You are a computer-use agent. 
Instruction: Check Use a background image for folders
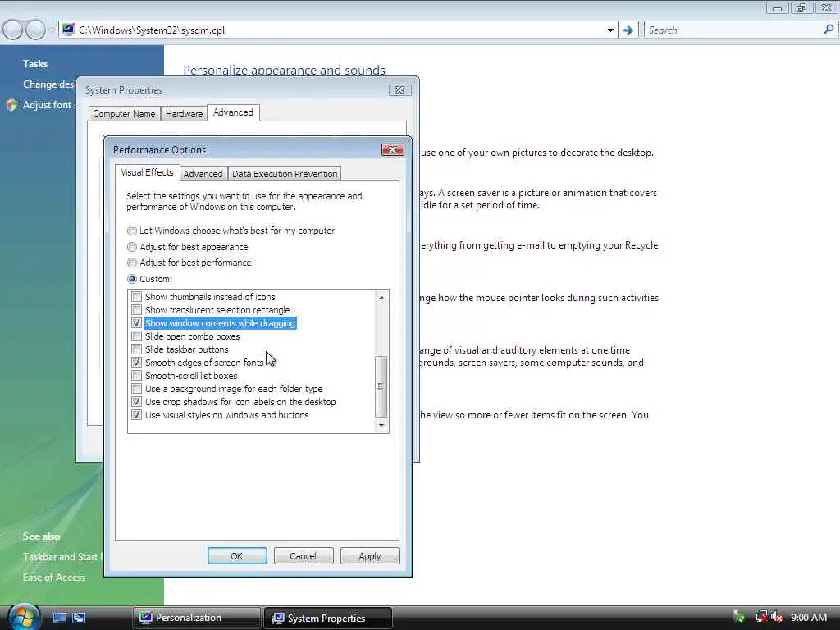click(137, 389)
